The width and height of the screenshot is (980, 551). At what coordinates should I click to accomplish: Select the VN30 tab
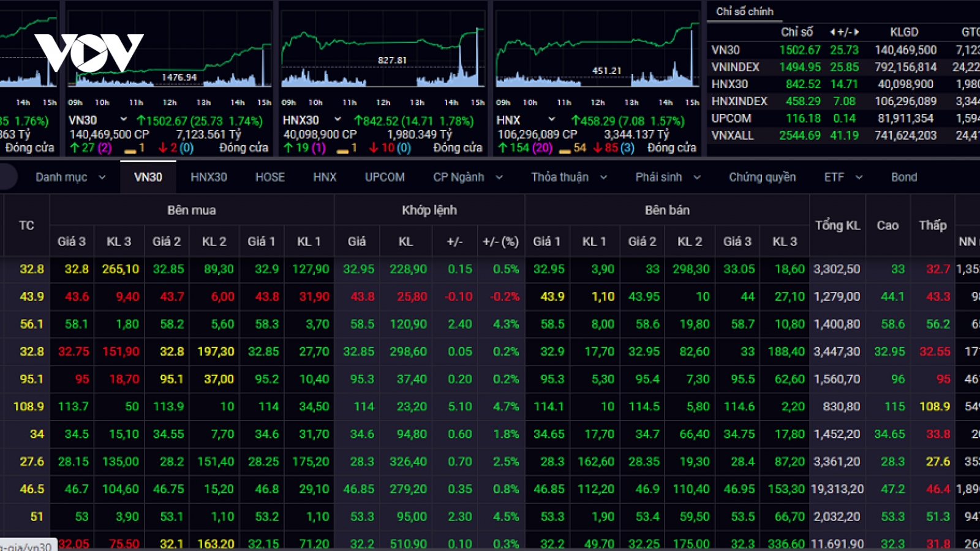point(148,178)
